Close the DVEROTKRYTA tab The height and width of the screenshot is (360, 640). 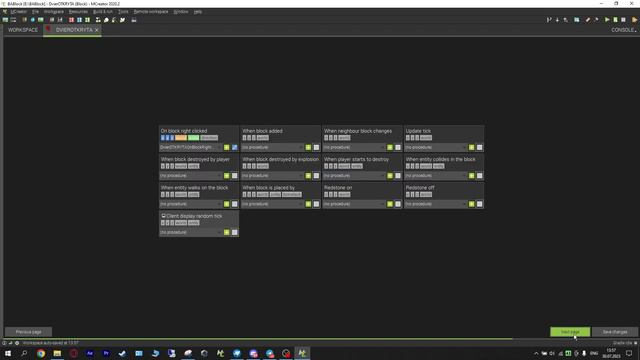coord(97,30)
